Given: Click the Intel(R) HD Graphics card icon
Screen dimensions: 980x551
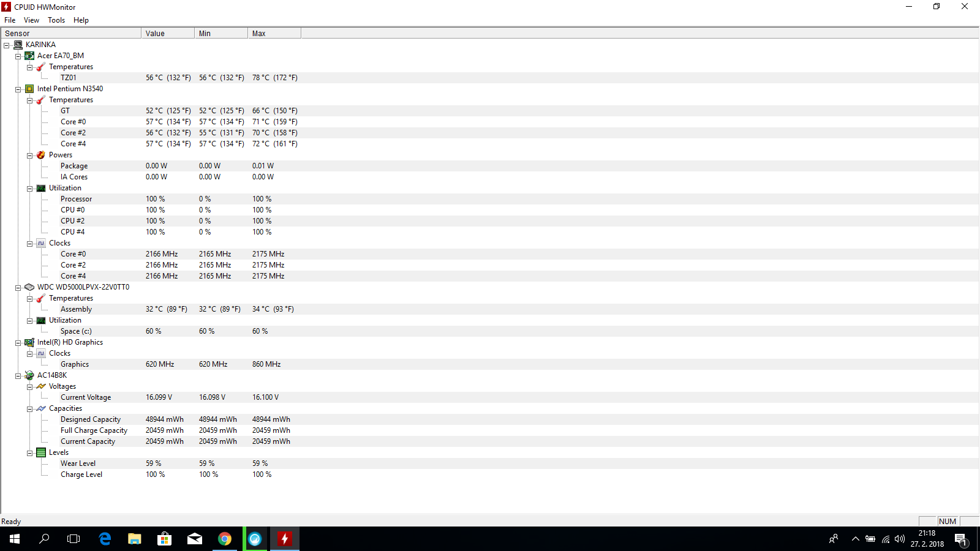Looking at the screenshot, I should 29,342.
